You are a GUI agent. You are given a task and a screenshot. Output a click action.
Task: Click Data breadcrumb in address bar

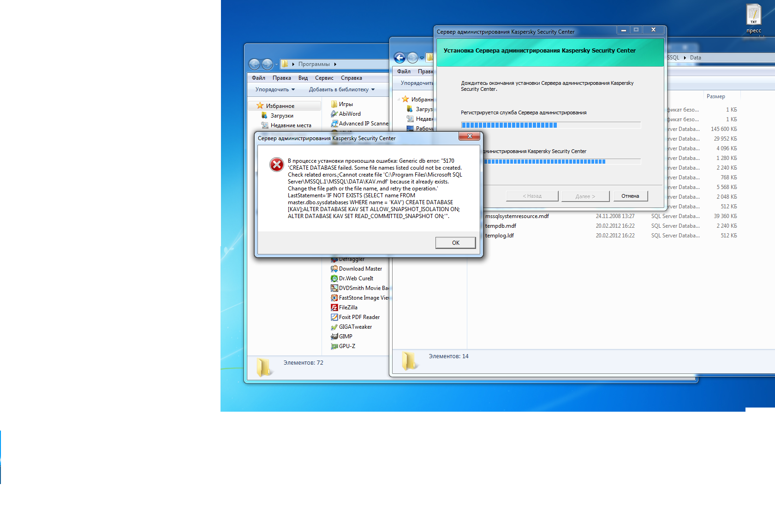[x=695, y=58]
